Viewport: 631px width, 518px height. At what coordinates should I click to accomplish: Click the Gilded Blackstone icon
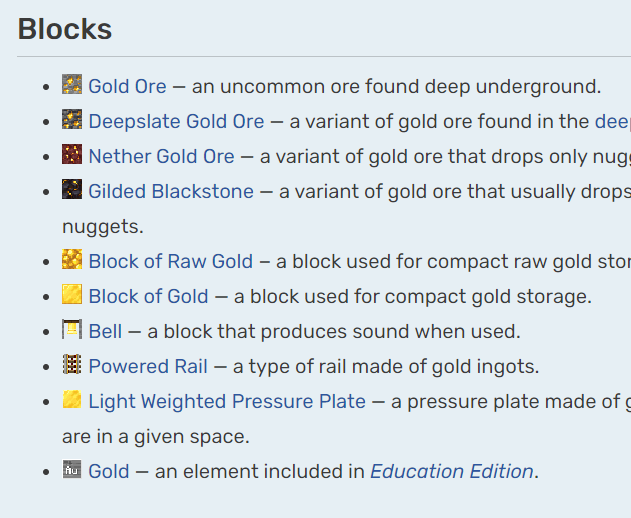pyautogui.click(x=72, y=189)
